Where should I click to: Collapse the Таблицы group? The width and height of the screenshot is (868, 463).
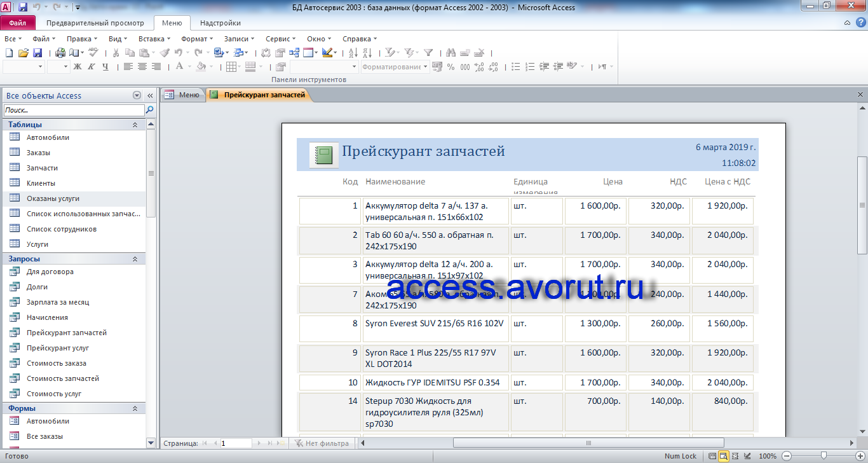pos(135,125)
